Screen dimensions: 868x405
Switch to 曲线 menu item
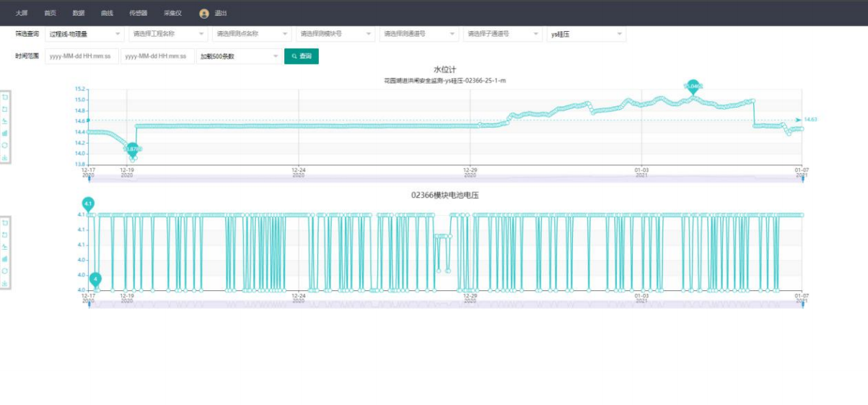pos(107,13)
